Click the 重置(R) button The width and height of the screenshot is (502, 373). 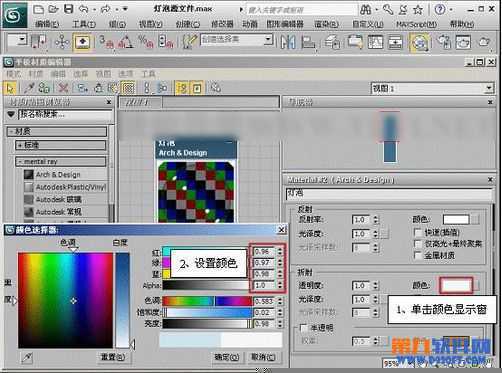pos(113,357)
